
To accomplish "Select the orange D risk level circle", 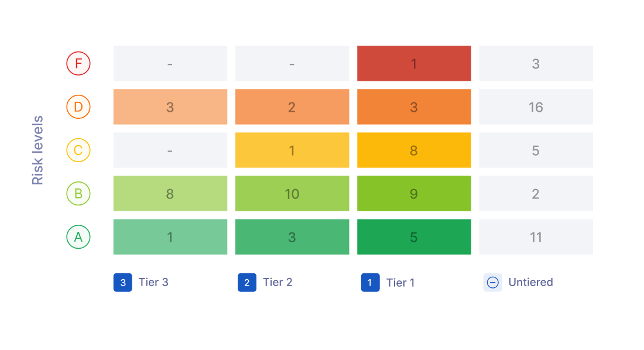I will pyautogui.click(x=78, y=107).
